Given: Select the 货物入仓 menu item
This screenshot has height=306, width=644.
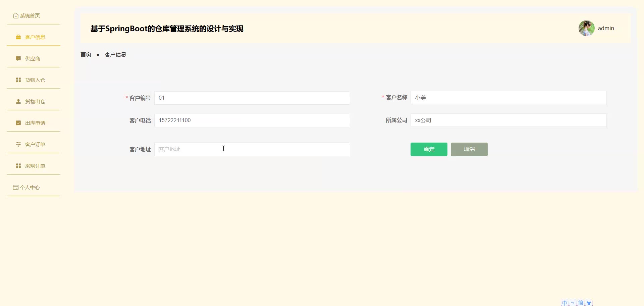Looking at the screenshot, I should 34,80.
